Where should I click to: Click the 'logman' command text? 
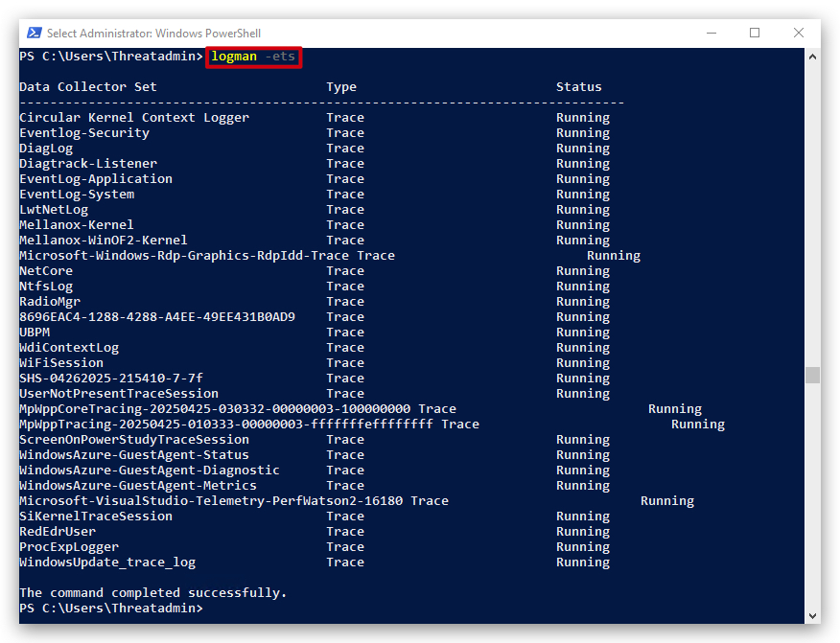(x=234, y=57)
